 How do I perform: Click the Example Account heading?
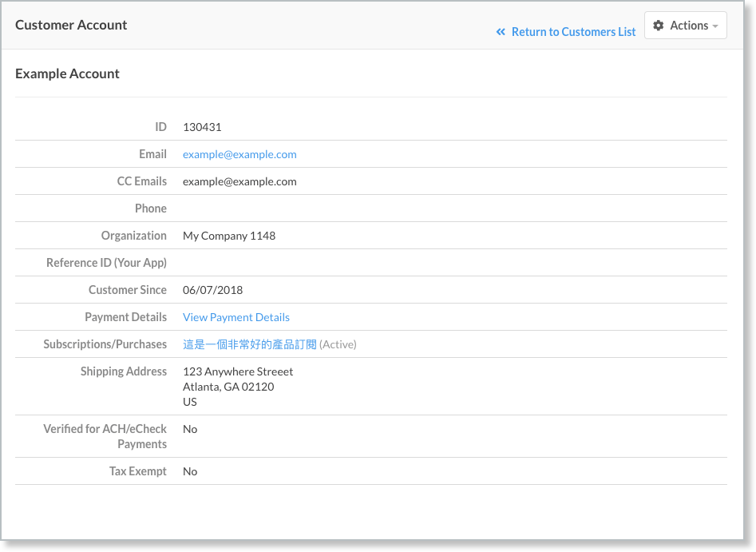coord(67,73)
